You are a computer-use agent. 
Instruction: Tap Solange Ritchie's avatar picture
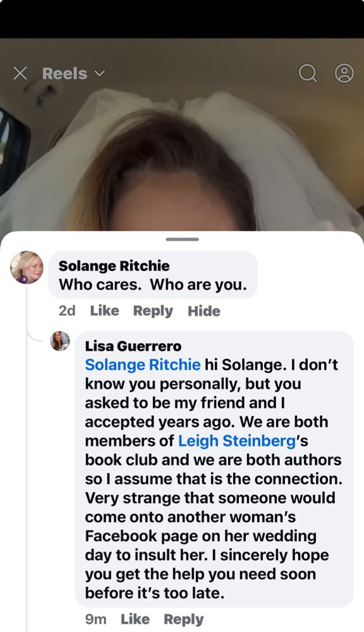click(27, 267)
